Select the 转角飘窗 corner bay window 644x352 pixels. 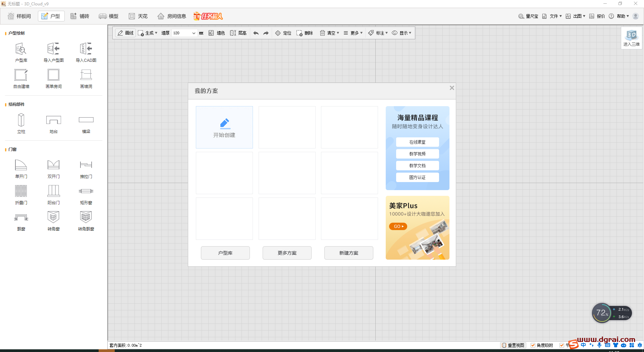click(86, 221)
